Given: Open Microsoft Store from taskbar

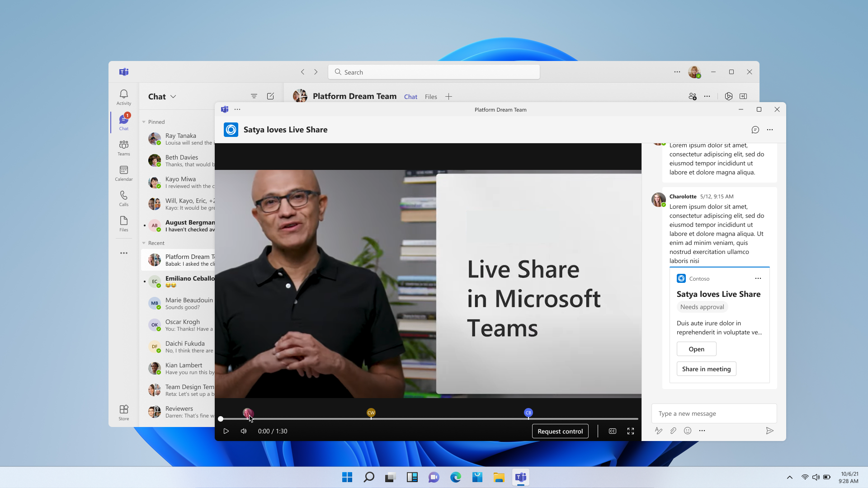Looking at the screenshot, I should (x=477, y=477).
